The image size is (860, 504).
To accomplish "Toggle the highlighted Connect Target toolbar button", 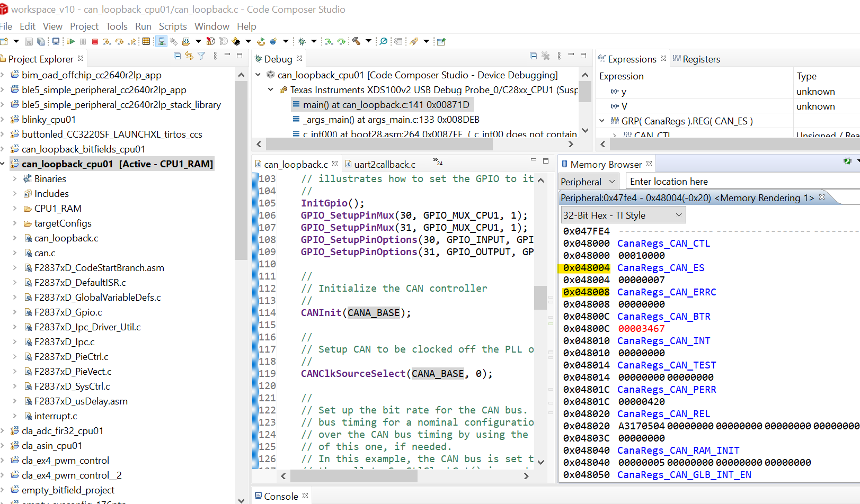I will [162, 41].
